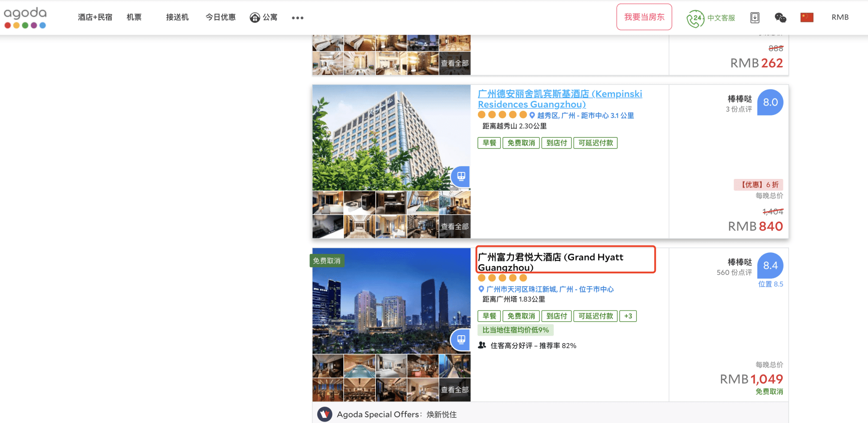Viewport: 868px width, 423px height.
Task: Click Kempinski price RMB 840
Action: point(755,226)
